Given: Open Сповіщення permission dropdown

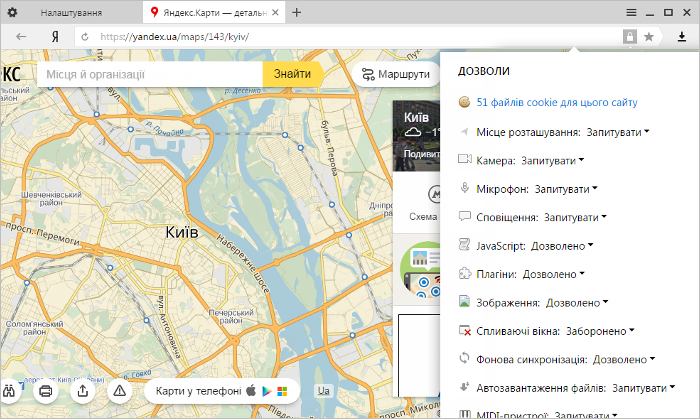Looking at the screenshot, I should (x=575, y=218).
